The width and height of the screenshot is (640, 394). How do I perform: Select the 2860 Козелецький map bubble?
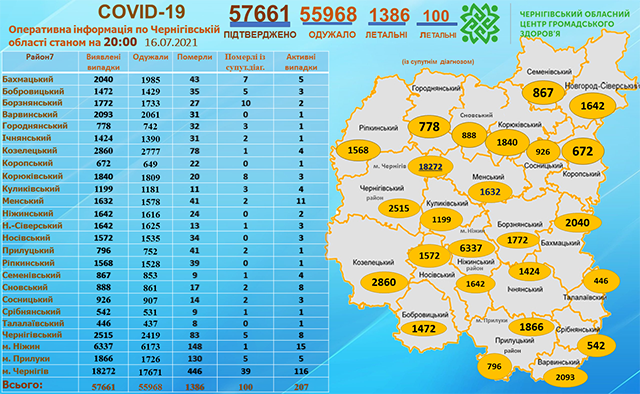(x=384, y=282)
